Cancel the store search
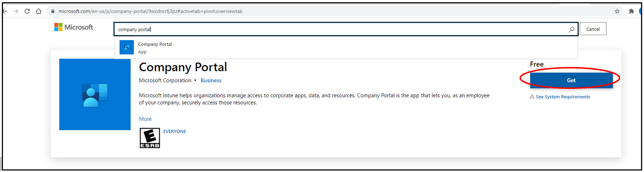 [x=593, y=29]
